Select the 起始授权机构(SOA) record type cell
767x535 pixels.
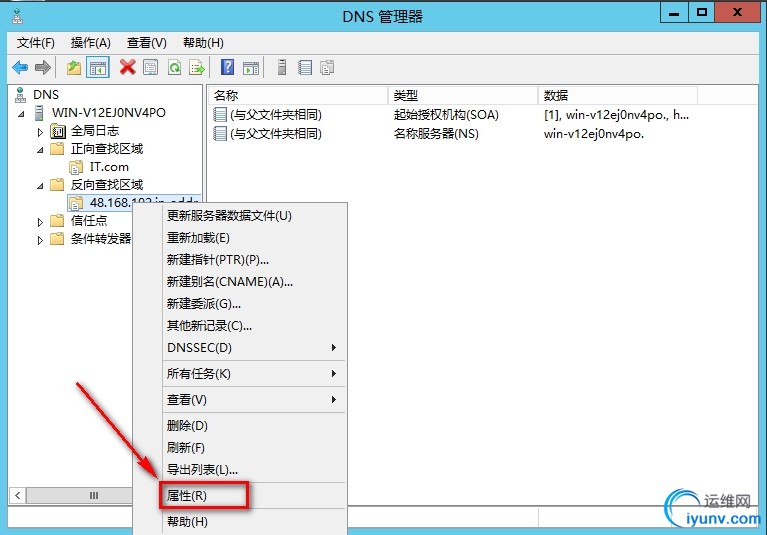[446, 115]
